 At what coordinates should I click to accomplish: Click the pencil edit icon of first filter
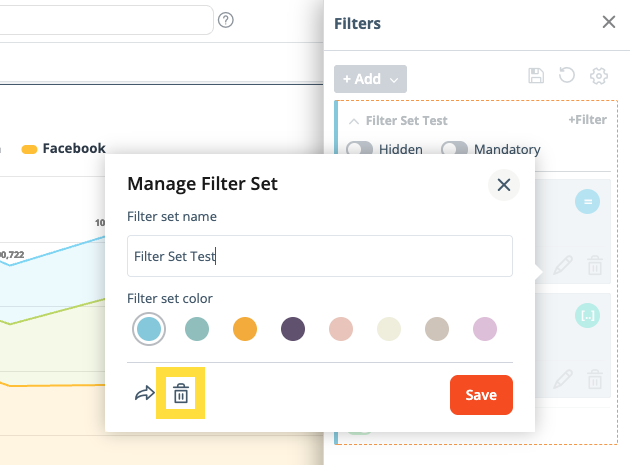(563, 265)
